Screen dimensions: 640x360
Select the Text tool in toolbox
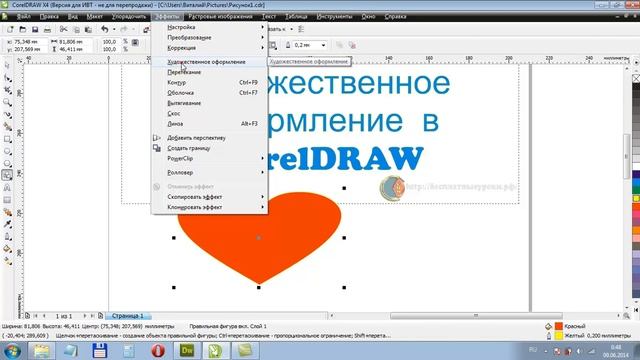[7, 188]
